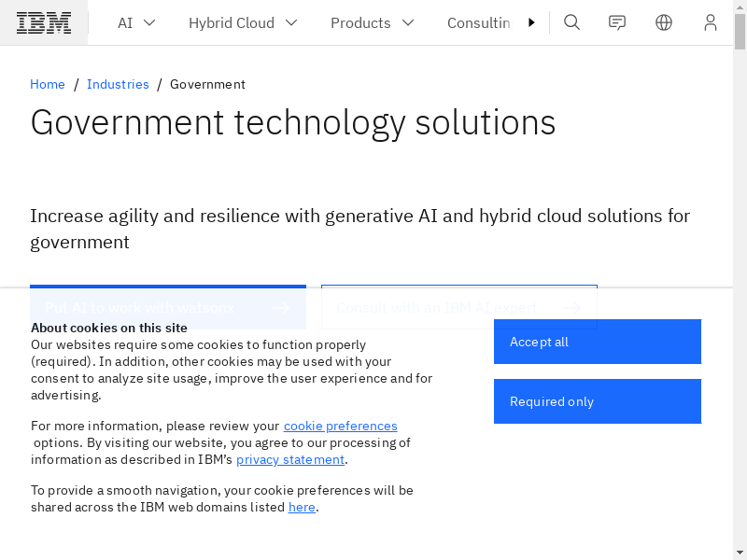Go to Home breadcrumb link
Screen dimensions: 747x560
tap(48, 84)
